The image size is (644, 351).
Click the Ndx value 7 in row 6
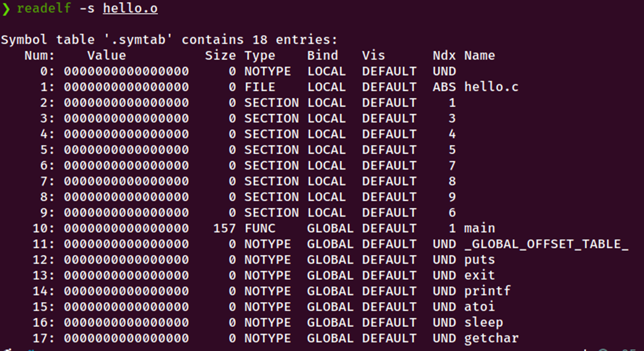tap(452, 165)
